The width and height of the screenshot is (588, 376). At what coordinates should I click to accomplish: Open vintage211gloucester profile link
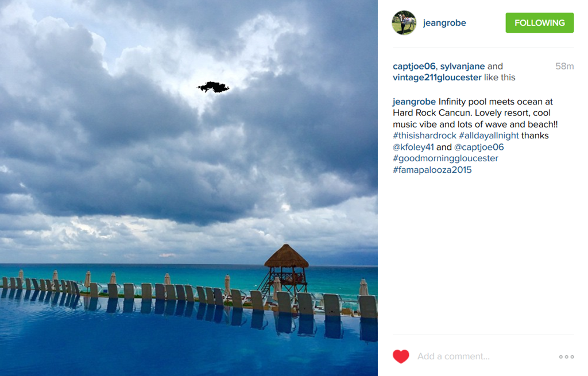[x=437, y=77]
